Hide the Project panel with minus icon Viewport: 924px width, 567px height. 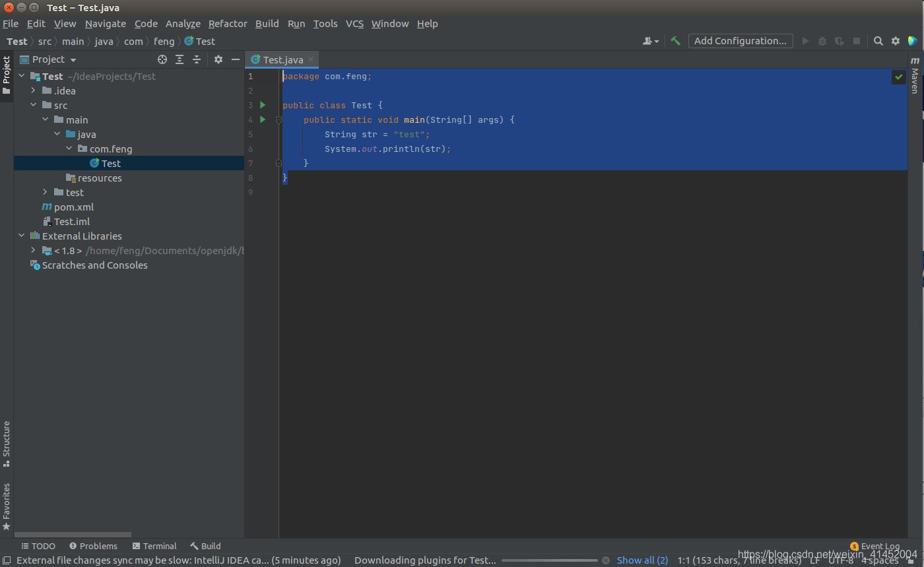point(236,59)
